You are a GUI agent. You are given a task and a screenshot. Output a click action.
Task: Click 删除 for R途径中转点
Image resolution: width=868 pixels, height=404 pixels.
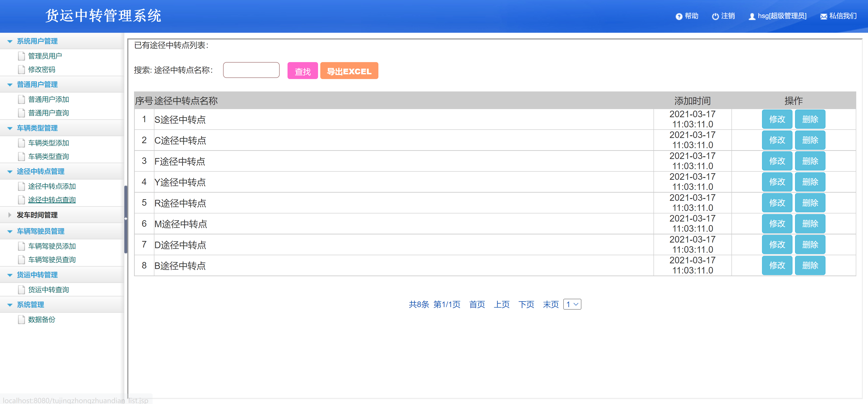[x=810, y=203]
